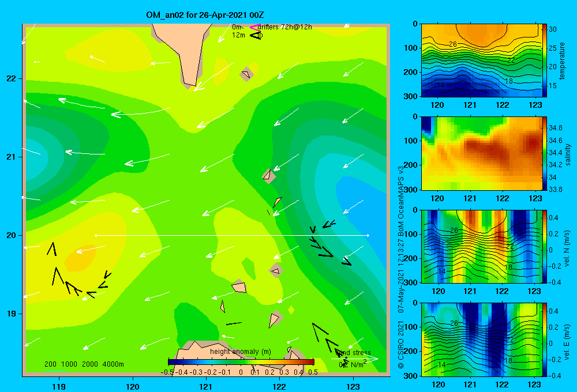
Task: Click the '200' bathymetry depth label
Action: (50, 364)
